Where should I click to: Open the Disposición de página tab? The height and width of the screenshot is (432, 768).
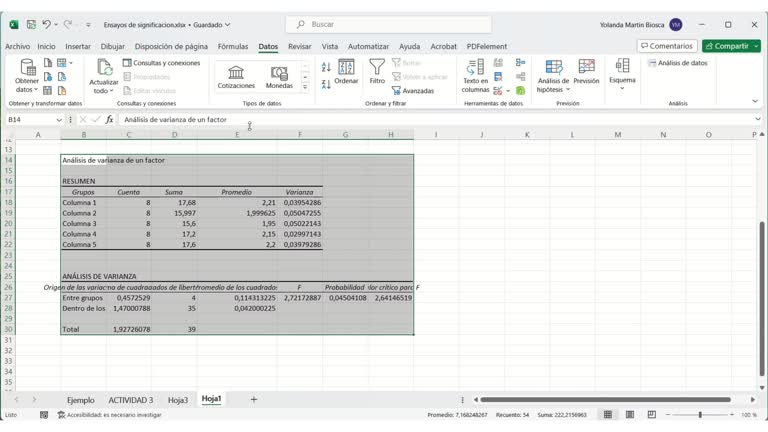[x=171, y=46]
